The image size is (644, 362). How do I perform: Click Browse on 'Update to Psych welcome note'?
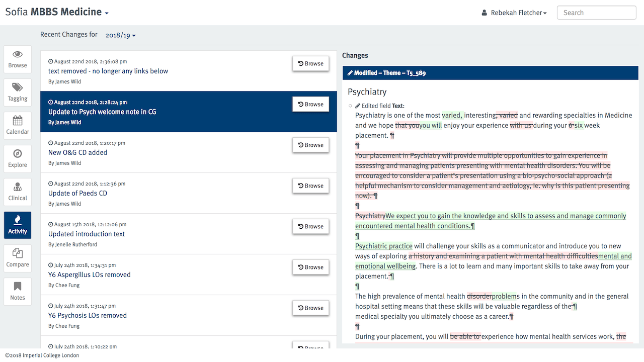click(x=310, y=105)
